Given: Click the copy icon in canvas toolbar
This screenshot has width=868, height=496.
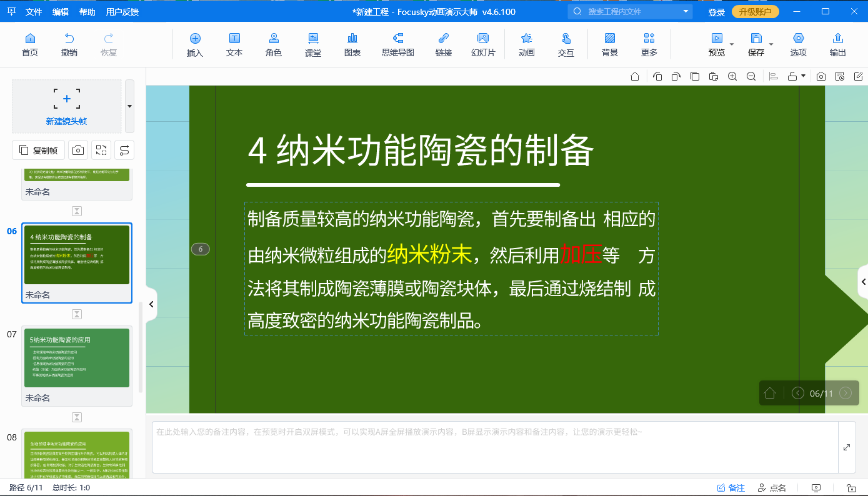Looking at the screenshot, I should [695, 76].
